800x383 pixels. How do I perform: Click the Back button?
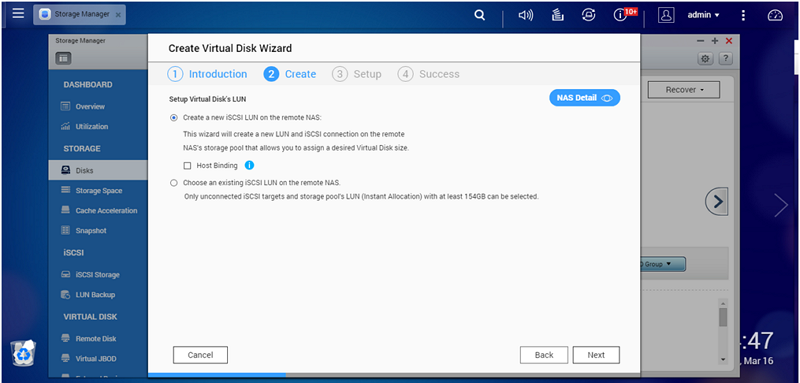544,355
